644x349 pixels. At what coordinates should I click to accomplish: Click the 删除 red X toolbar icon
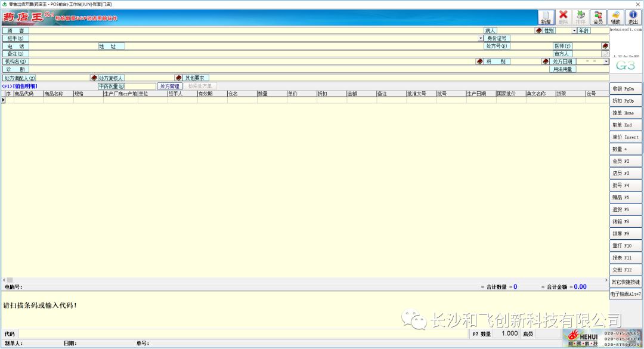click(x=563, y=17)
